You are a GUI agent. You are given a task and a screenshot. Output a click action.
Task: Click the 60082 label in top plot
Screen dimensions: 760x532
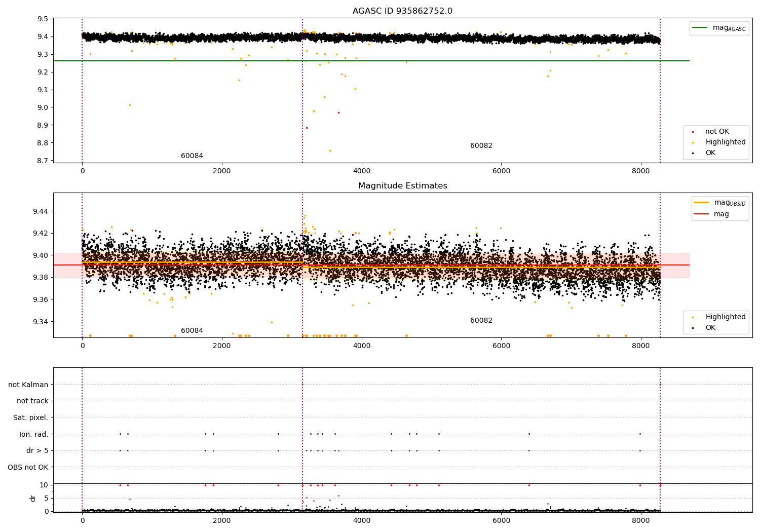[x=481, y=146]
